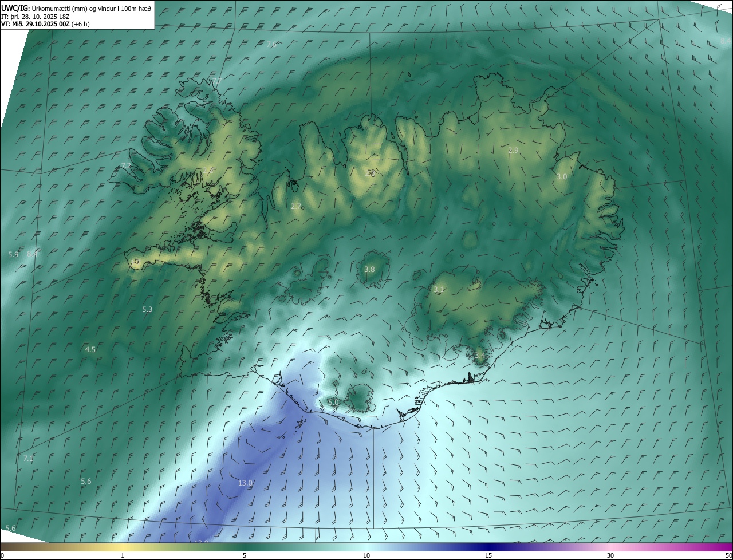The width and height of the screenshot is (733, 560).
Task: Click the 5.0 value label
Action: (333, 403)
